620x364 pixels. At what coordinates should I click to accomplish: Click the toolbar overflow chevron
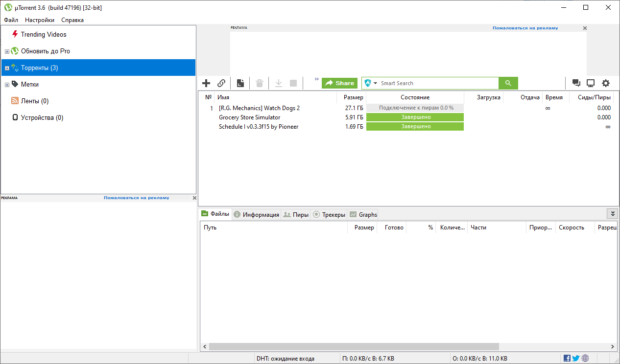(316, 79)
